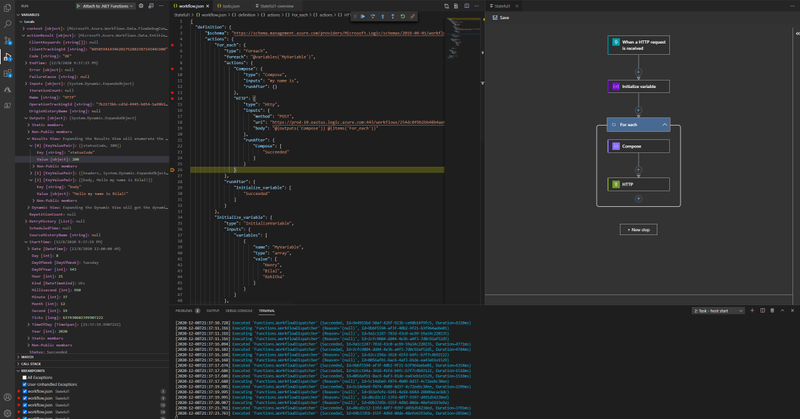Open the Explorer view in activity bar

coord(7,8)
